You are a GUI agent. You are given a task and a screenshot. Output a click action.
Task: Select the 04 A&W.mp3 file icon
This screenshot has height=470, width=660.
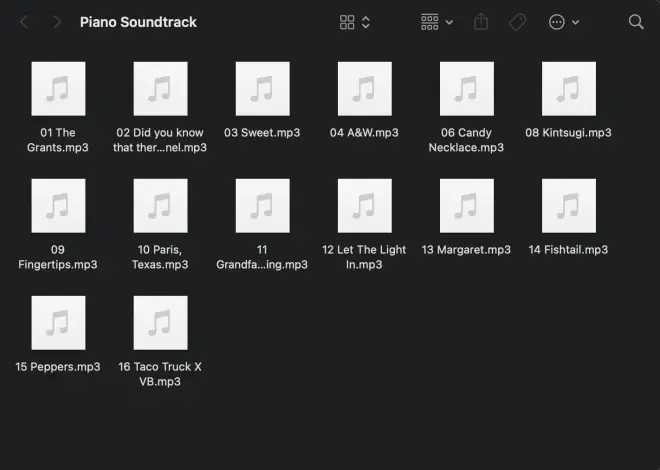pos(364,89)
